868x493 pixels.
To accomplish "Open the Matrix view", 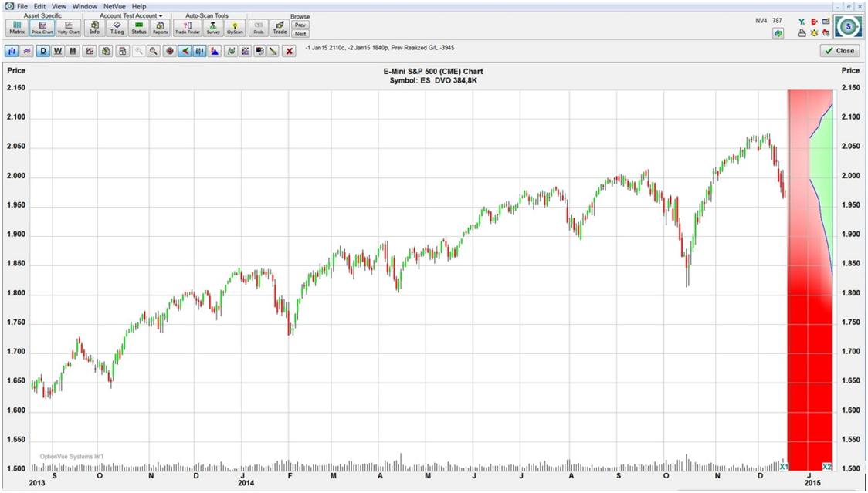I will [x=17, y=28].
